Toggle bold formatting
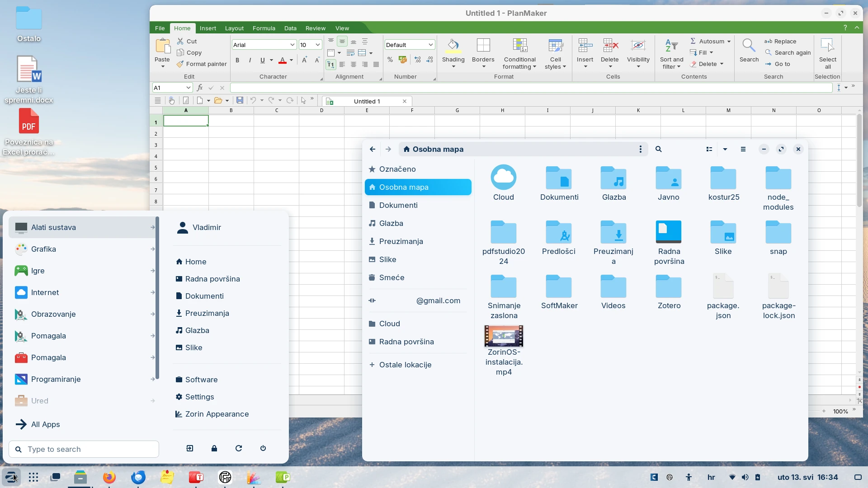 click(237, 60)
